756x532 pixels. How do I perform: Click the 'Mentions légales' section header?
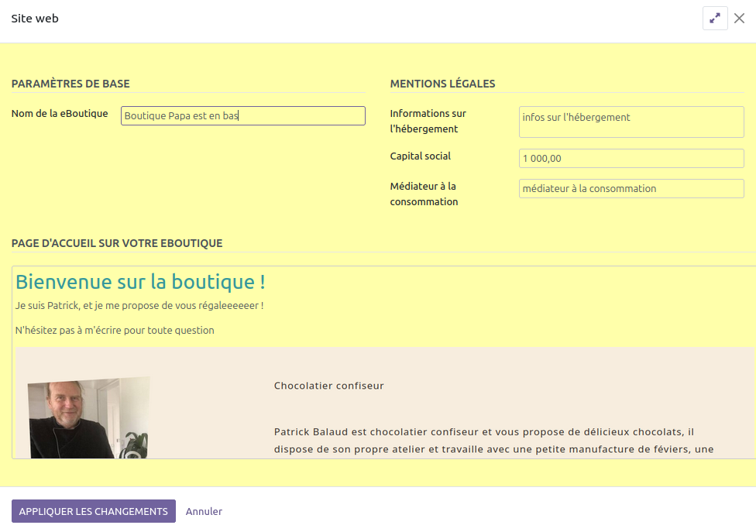[442, 84]
